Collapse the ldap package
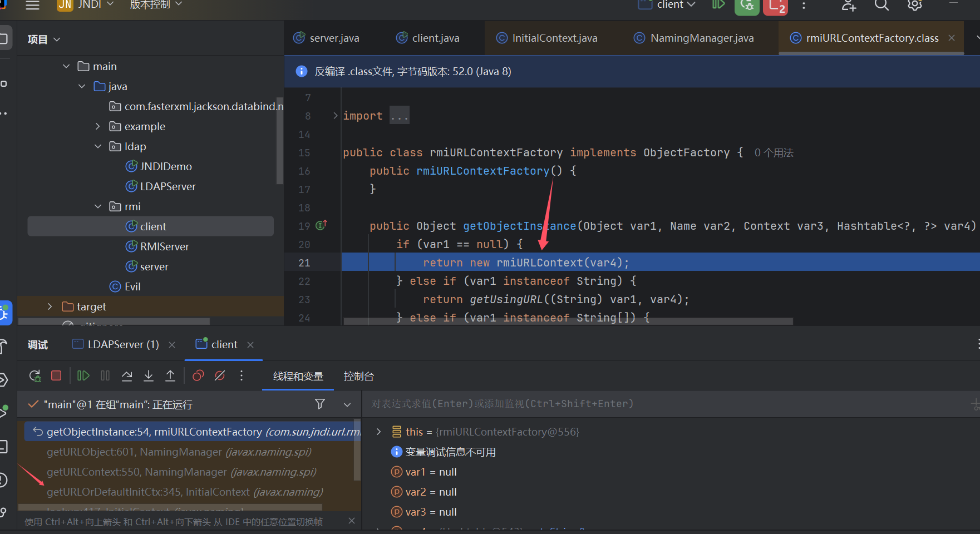The height and width of the screenshot is (534, 980). coord(98,146)
